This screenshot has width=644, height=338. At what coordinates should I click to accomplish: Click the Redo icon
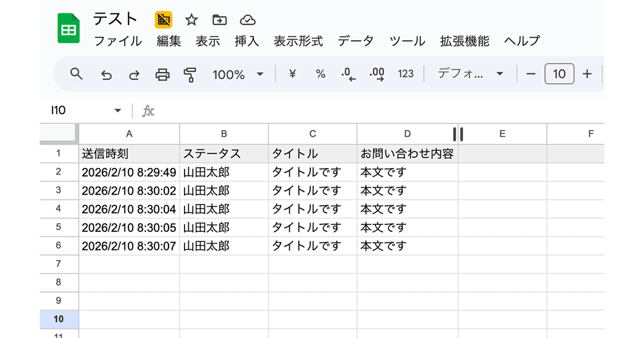pyautogui.click(x=134, y=75)
